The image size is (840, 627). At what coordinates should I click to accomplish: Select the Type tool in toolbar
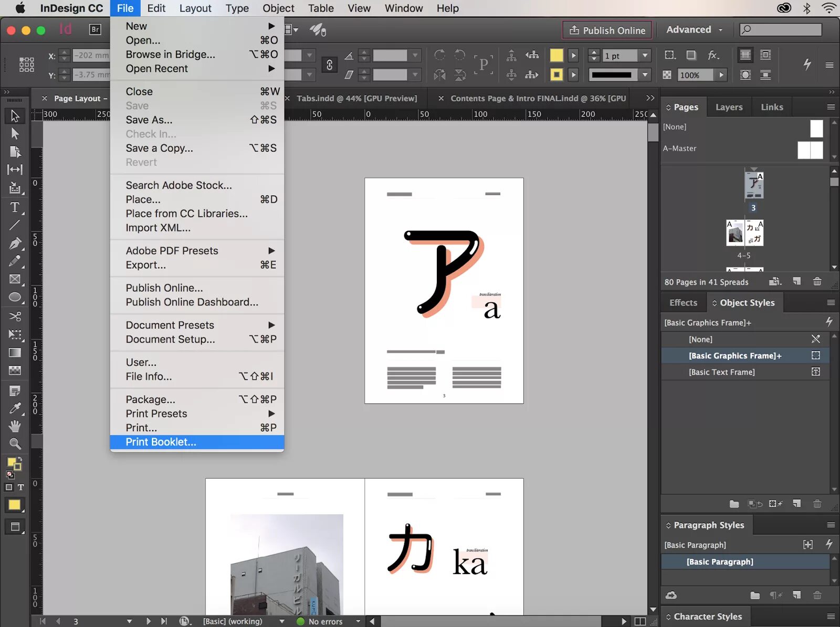pos(15,207)
